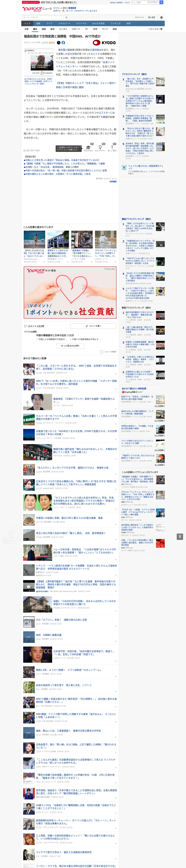The image size is (186, 868).
Task: Focus the ウェブ検索 input field
Action: (x=139, y=2)
